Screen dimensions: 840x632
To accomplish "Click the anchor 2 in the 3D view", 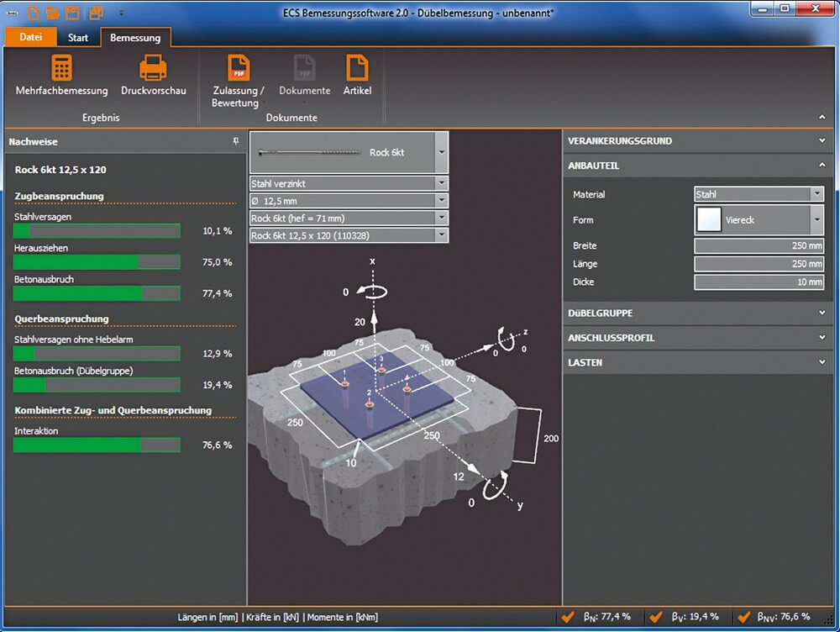I will [369, 404].
